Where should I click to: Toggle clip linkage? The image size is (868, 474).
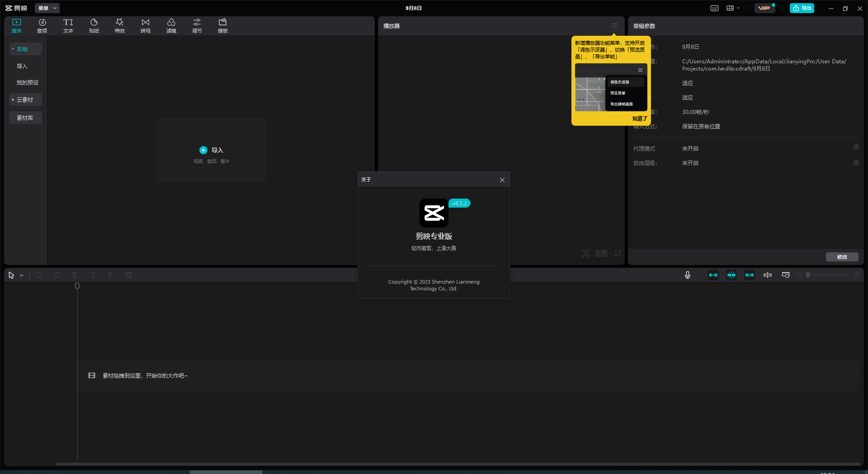(x=750, y=275)
